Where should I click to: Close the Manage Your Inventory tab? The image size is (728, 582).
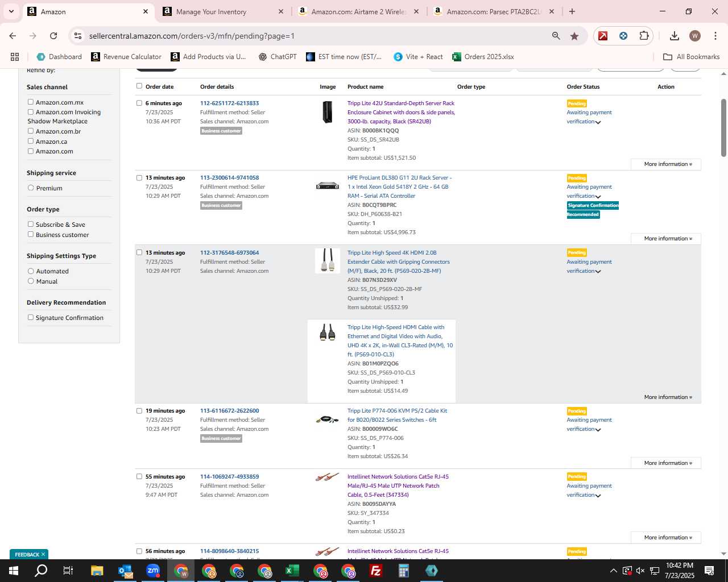point(281,11)
